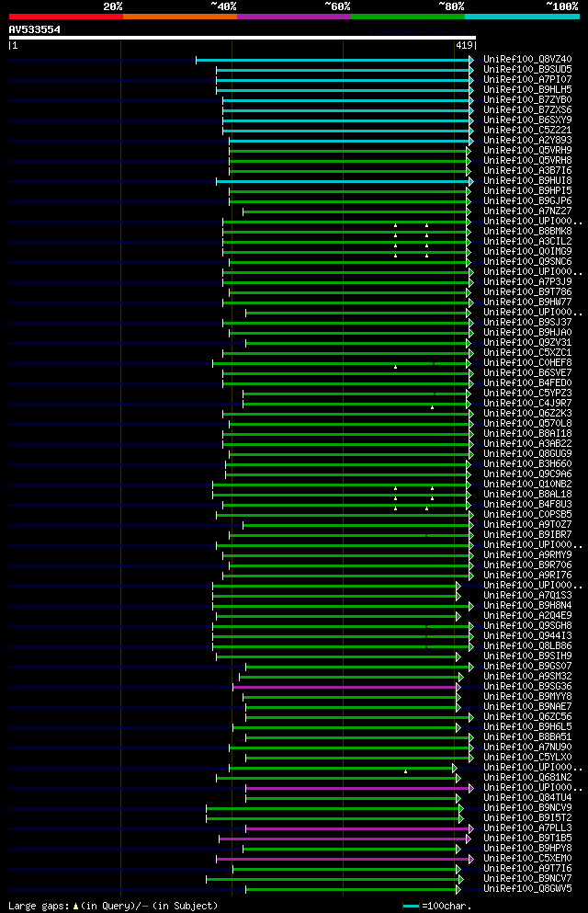Click the UniRef100_Q9SNC6 label
This screenshot has width=588, height=913.
(x=527, y=261)
